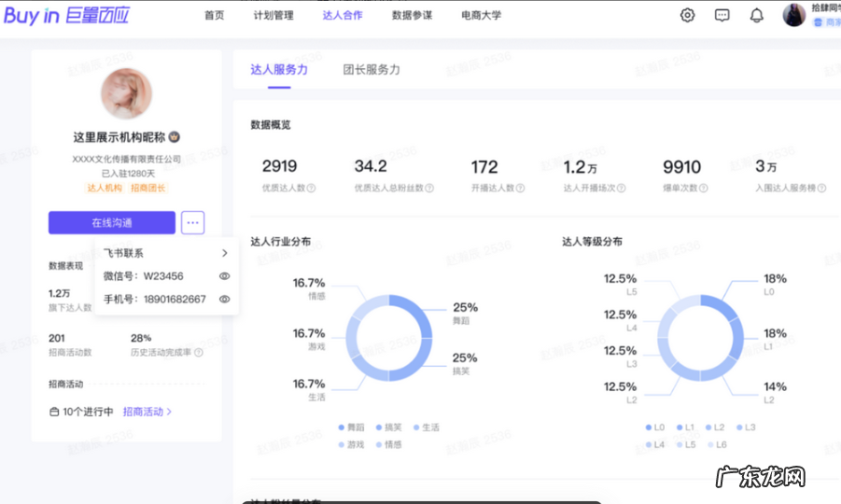Click the 9910 爆单次数 value
Image resolution: width=841 pixels, height=504 pixels.
[x=681, y=167]
